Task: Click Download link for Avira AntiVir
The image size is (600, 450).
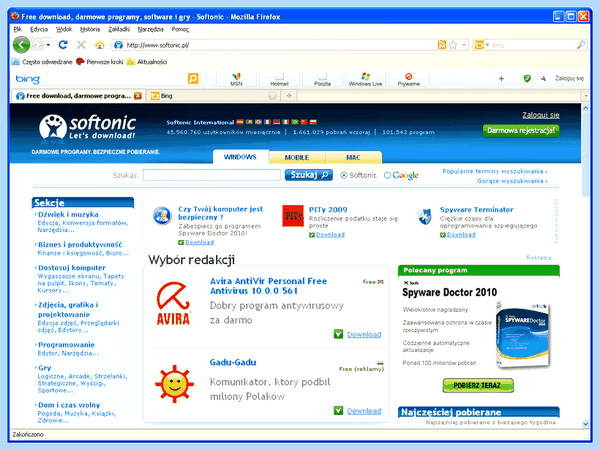Action: [364, 334]
